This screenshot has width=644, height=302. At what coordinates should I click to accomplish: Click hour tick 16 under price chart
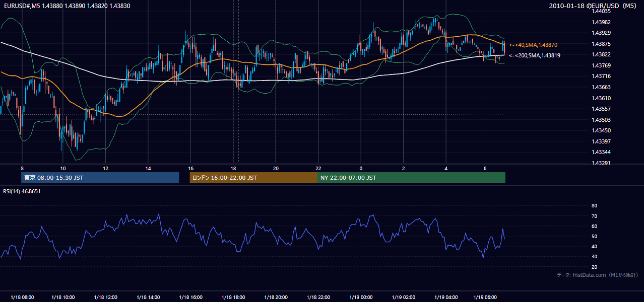[191, 168]
